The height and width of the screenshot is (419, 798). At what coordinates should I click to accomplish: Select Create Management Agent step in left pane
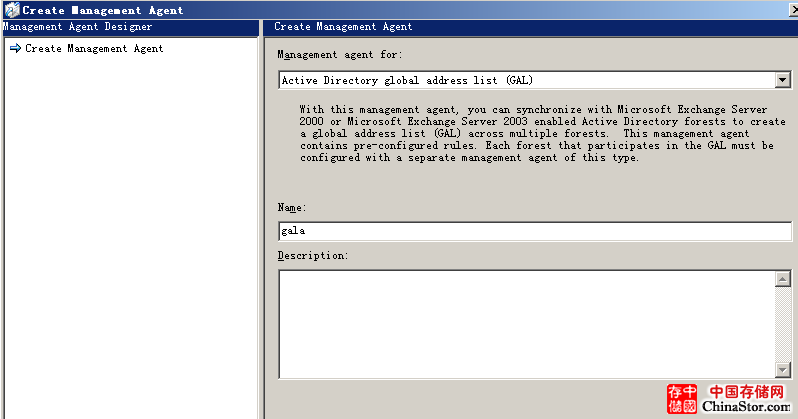pyautogui.click(x=94, y=48)
